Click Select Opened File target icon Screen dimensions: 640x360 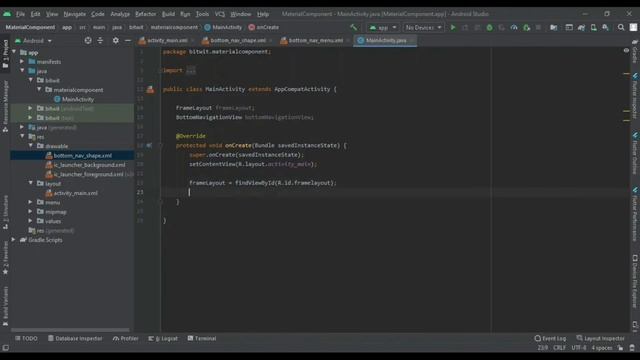[88, 40]
